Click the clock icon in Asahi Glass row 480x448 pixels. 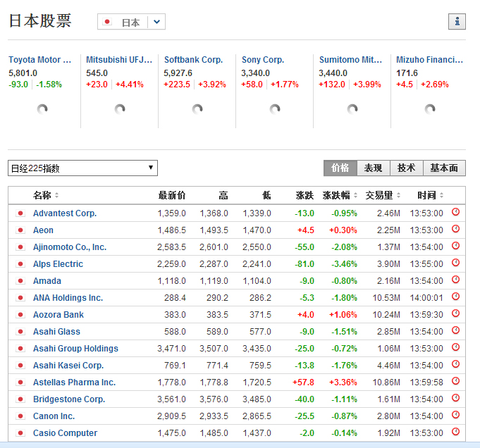tap(456, 330)
